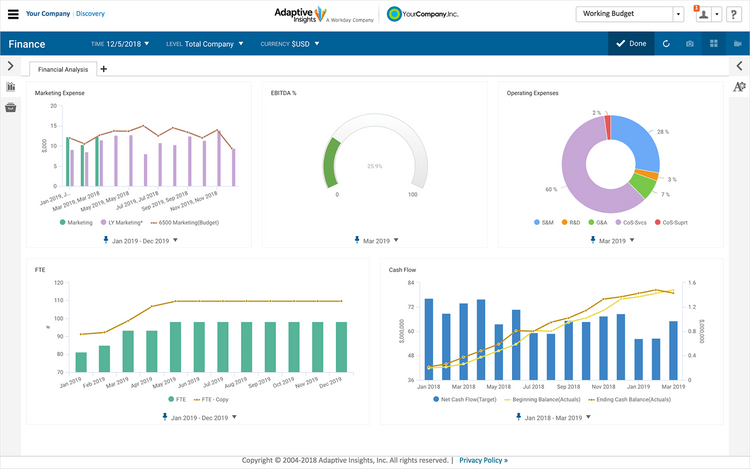Viewport: 750px width, 469px height.
Task: Toggle the Net Cash Flow(Target) legend series
Action: [468, 398]
